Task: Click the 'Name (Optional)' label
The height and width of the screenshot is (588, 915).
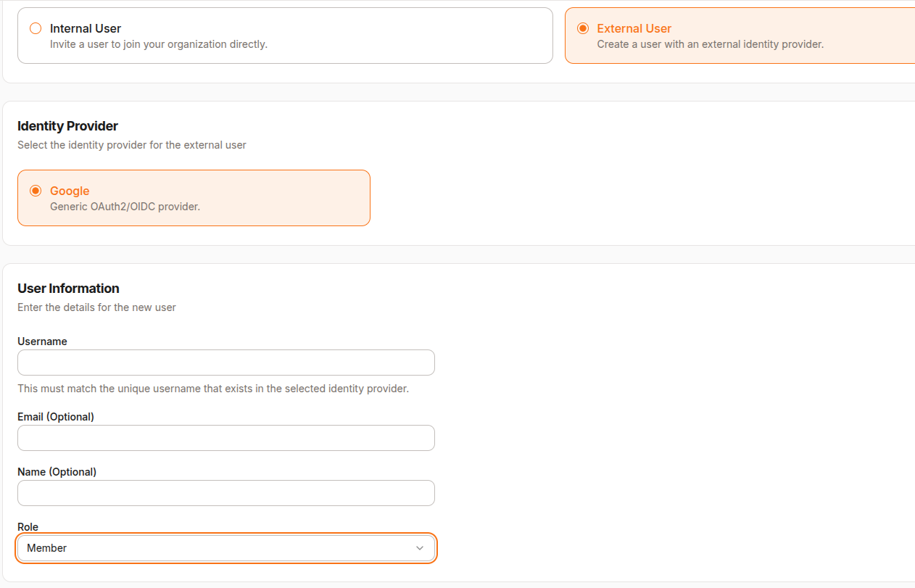Action: [57, 472]
